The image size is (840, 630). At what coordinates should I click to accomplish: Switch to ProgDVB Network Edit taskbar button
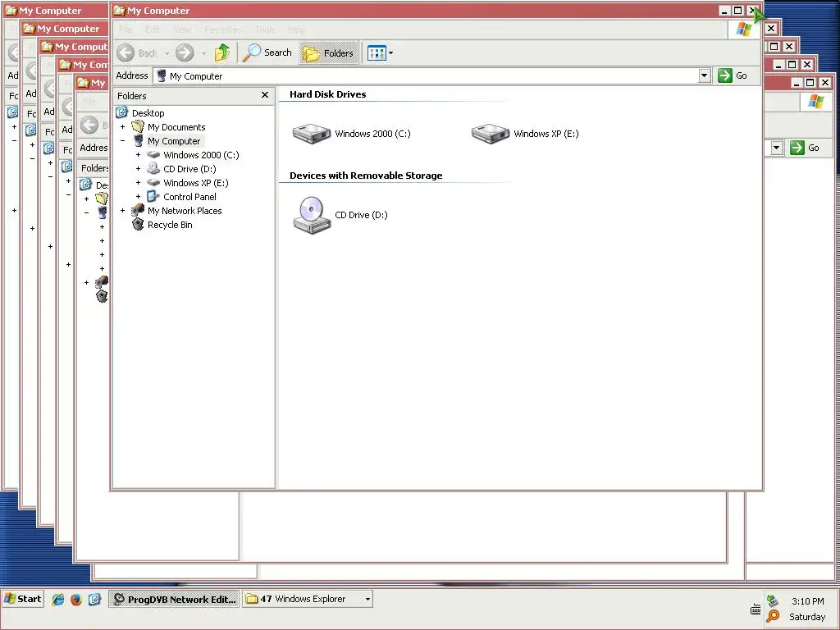click(174, 599)
